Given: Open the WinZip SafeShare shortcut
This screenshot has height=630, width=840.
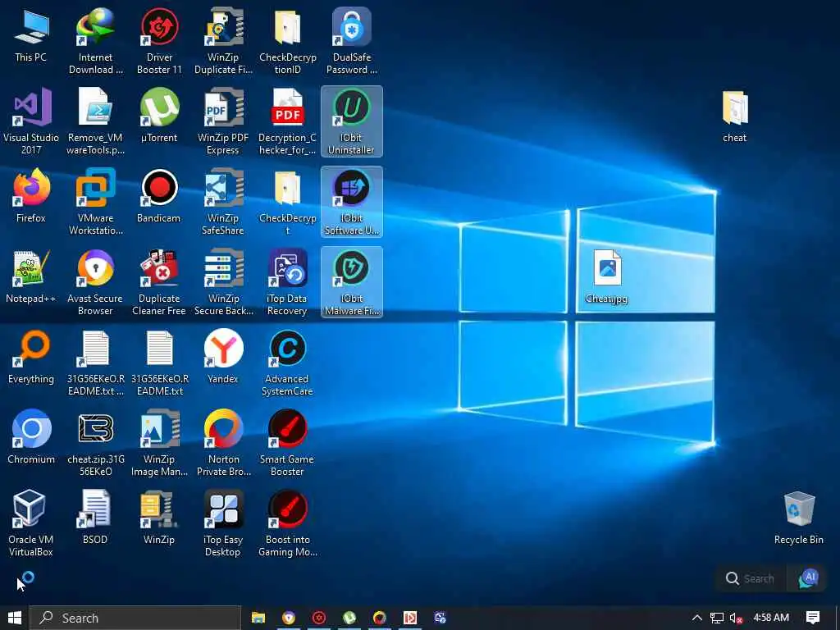Looking at the screenshot, I should pyautogui.click(x=223, y=202).
